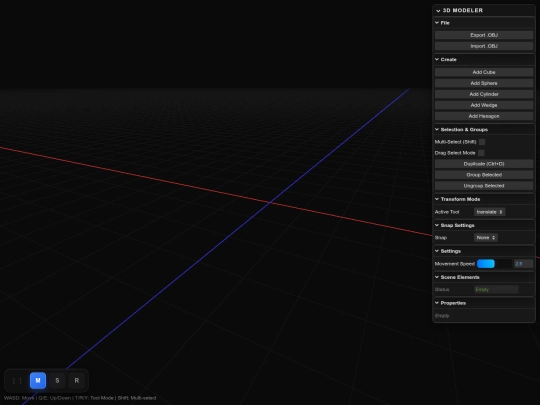The image size is (540, 405).
Task: Grab the toolbar drag handle dots
Action: (17, 381)
